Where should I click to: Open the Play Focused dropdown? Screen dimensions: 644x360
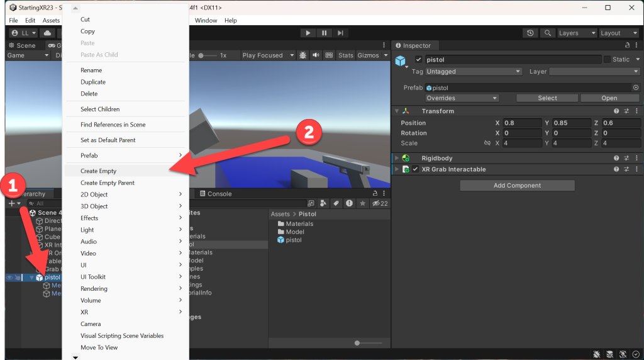click(268, 55)
